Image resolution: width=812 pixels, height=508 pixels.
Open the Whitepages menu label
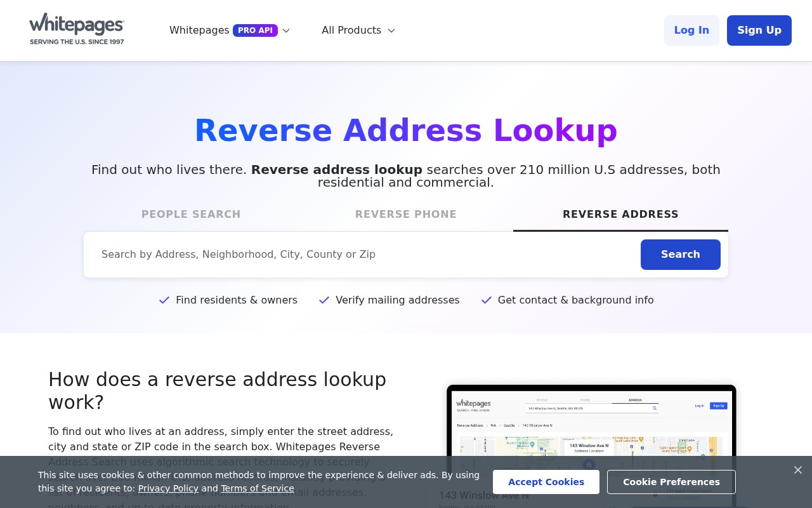click(199, 30)
